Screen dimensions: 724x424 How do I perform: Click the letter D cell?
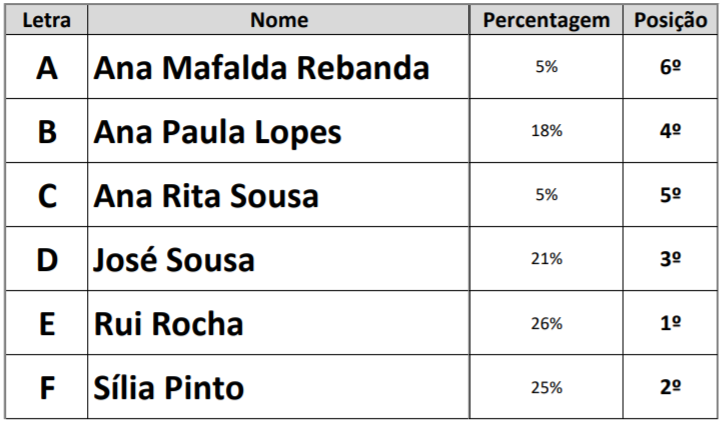pos(46,260)
